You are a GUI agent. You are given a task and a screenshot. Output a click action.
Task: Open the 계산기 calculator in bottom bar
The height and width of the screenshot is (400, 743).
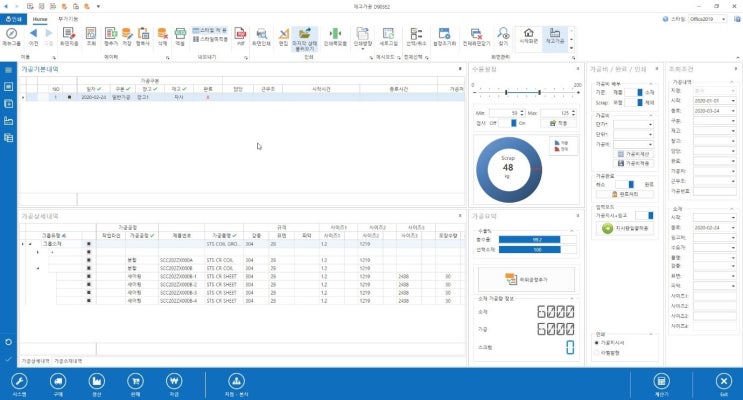(661, 385)
